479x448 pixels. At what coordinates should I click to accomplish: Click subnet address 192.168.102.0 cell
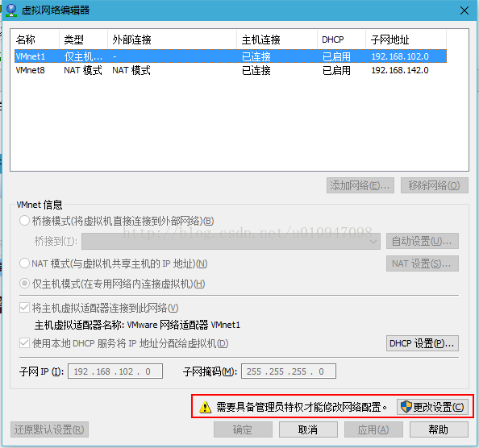click(x=400, y=56)
